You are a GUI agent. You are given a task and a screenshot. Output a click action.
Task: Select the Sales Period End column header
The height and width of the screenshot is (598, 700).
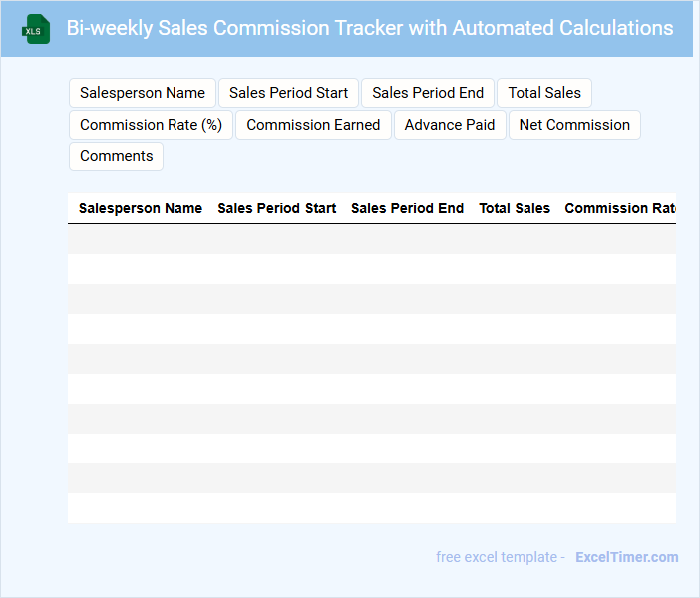coord(408,208)
